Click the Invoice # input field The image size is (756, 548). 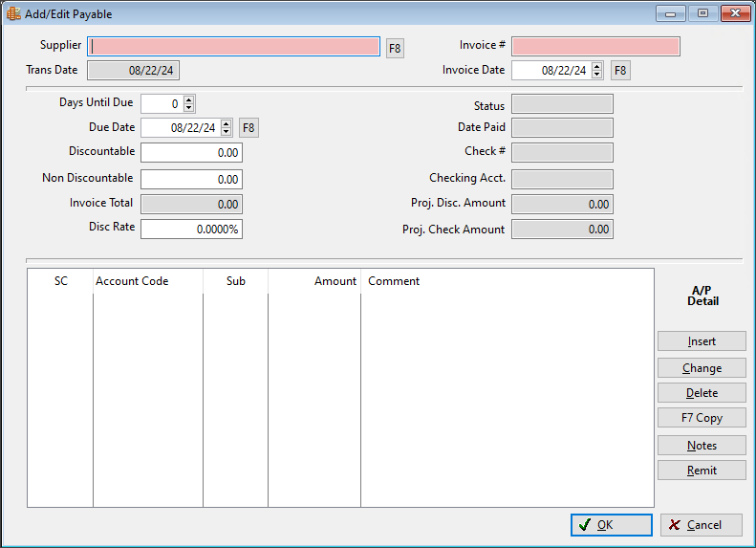(x=595, y=46)
